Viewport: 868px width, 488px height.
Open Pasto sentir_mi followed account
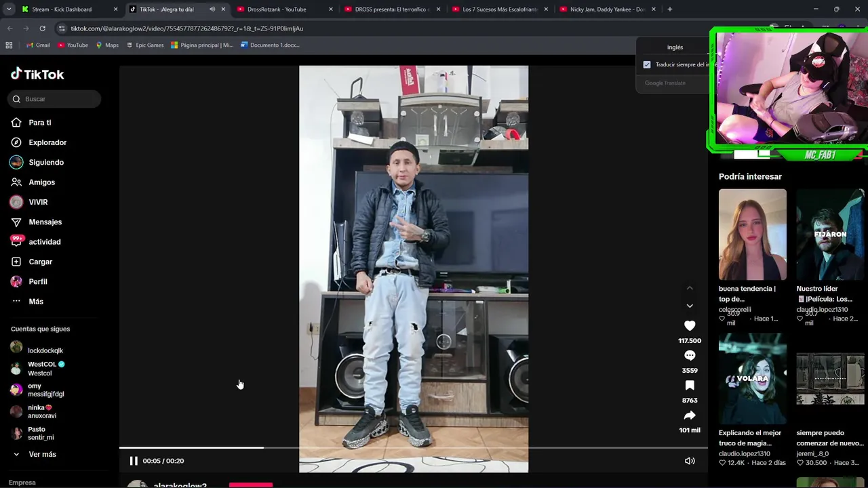point(33,434)
